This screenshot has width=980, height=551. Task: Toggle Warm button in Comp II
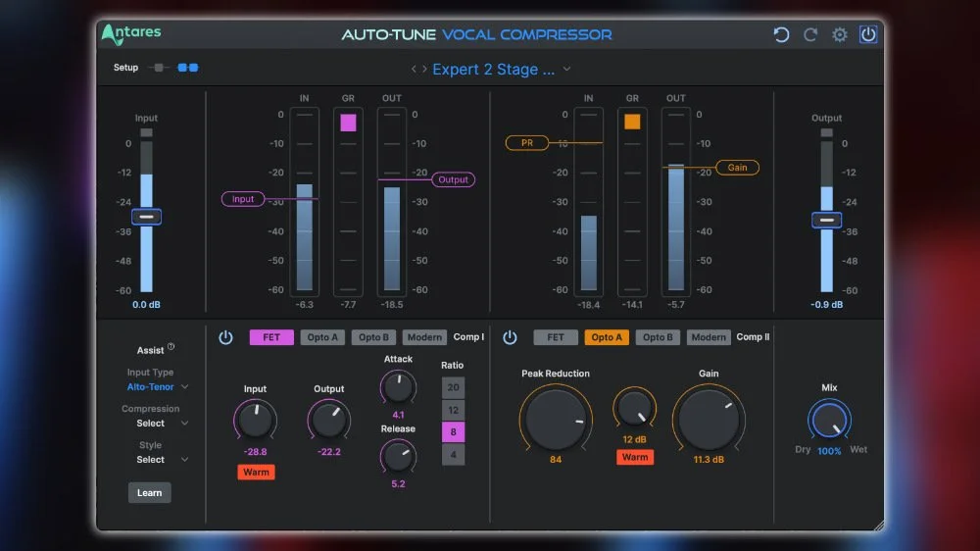[x=635, y=457]
